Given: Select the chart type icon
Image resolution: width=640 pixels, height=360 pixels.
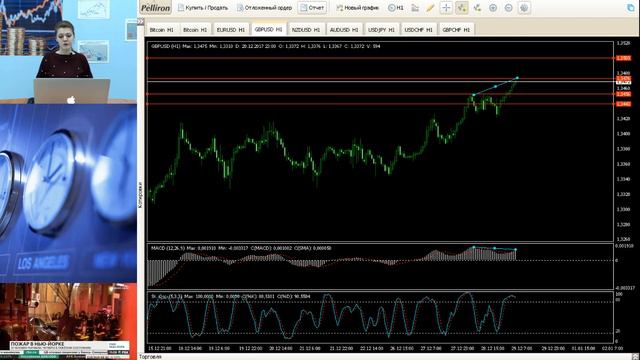Looking at the screenshot, I should pyautogui.click(x=415, y=8).
